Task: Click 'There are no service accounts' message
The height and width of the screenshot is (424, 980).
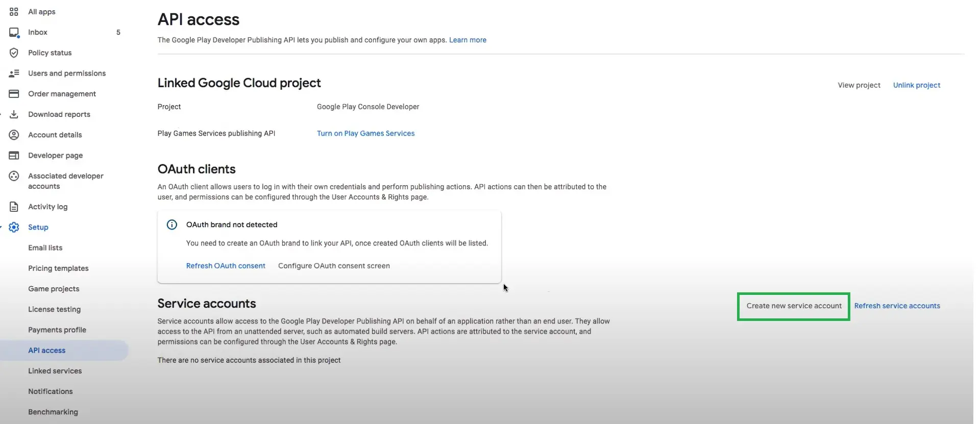Action: (x=249, y=360)
